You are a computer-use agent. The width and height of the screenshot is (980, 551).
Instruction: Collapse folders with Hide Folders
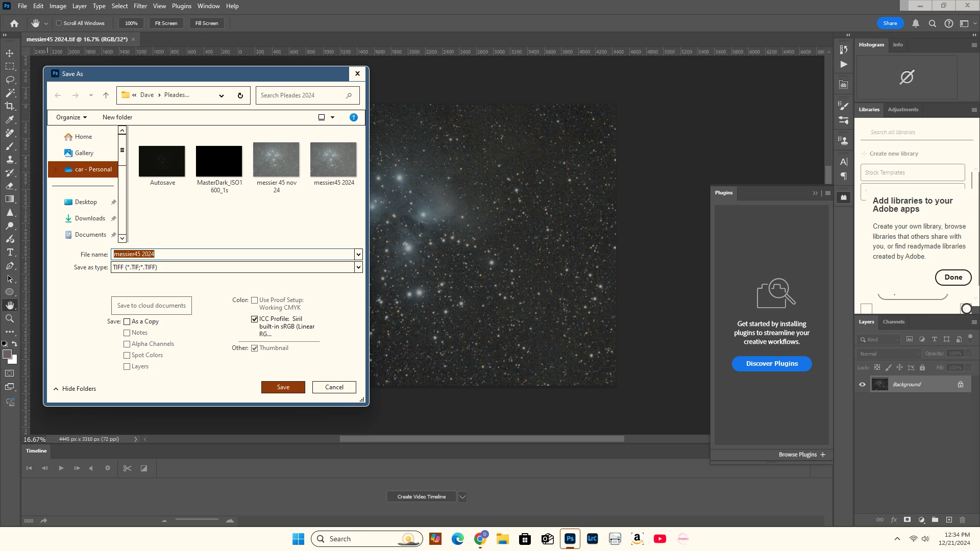coord(75,389)
